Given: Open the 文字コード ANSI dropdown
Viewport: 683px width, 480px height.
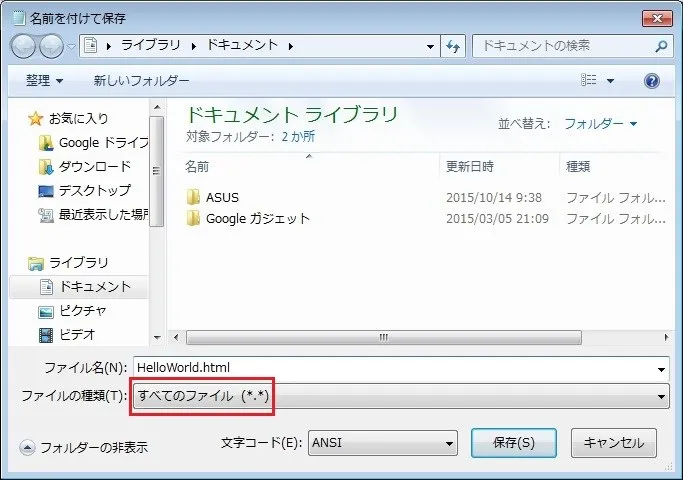Looking at the screenshot, I should [382, 441].
